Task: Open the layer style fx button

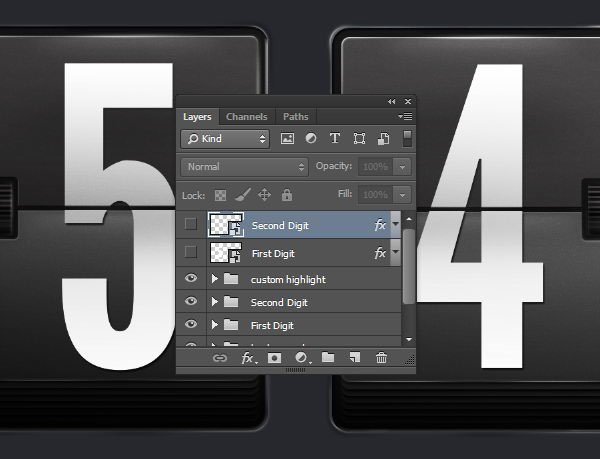Action: pos(247,358)
